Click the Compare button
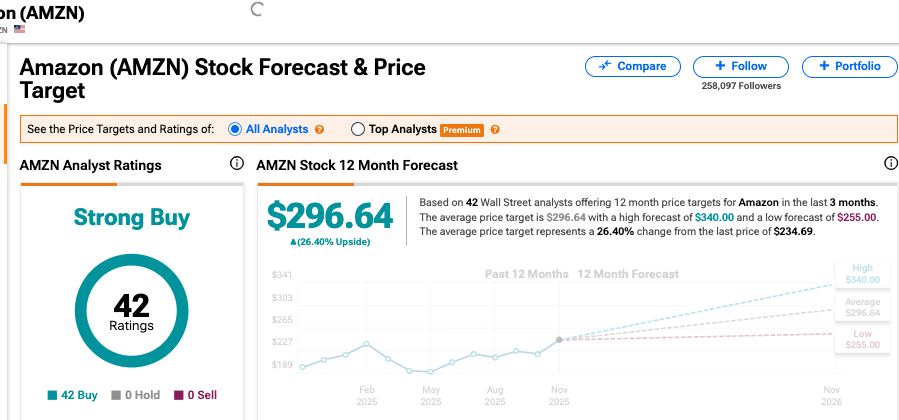Viewport: 899px width, 420px height. click(632, 66)
